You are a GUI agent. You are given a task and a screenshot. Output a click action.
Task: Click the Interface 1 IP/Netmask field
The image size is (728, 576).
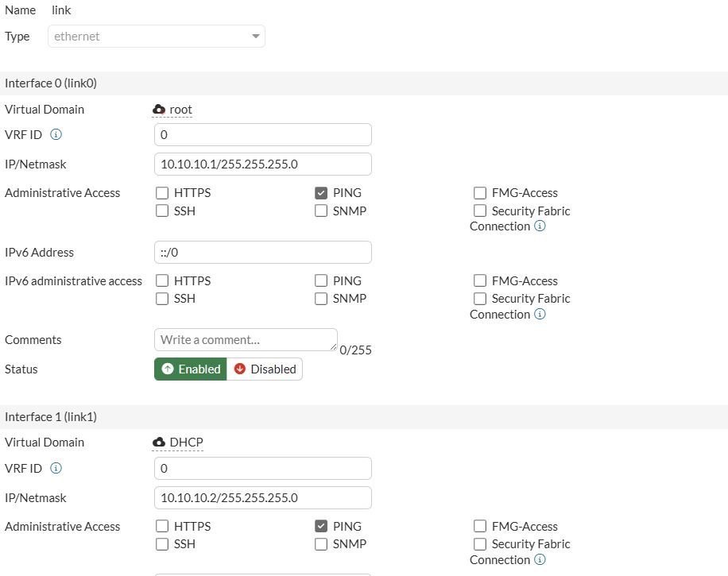click(262, 497)
